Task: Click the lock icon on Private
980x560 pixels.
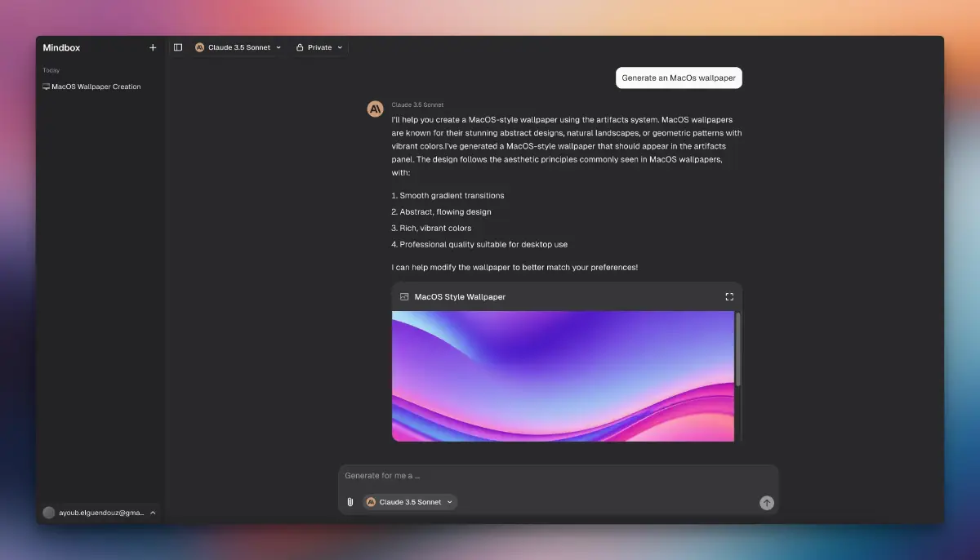Action: (300, 48)
